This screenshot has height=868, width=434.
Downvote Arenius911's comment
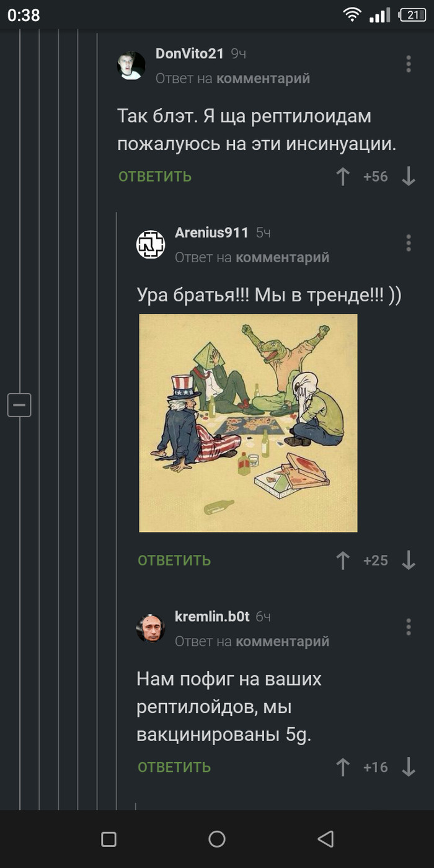tap(408, 560)
